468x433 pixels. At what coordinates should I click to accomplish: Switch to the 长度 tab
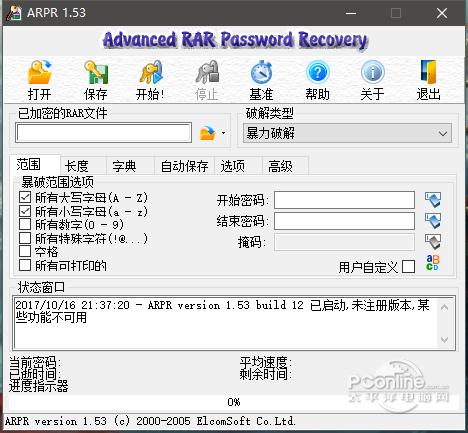coord(83,166)
